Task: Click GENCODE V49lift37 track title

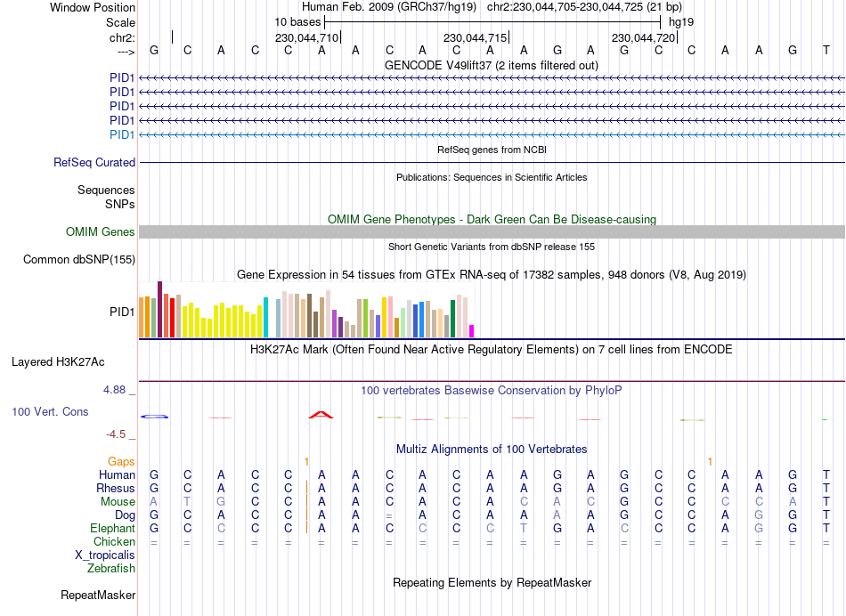Action: tap(492, 65)
